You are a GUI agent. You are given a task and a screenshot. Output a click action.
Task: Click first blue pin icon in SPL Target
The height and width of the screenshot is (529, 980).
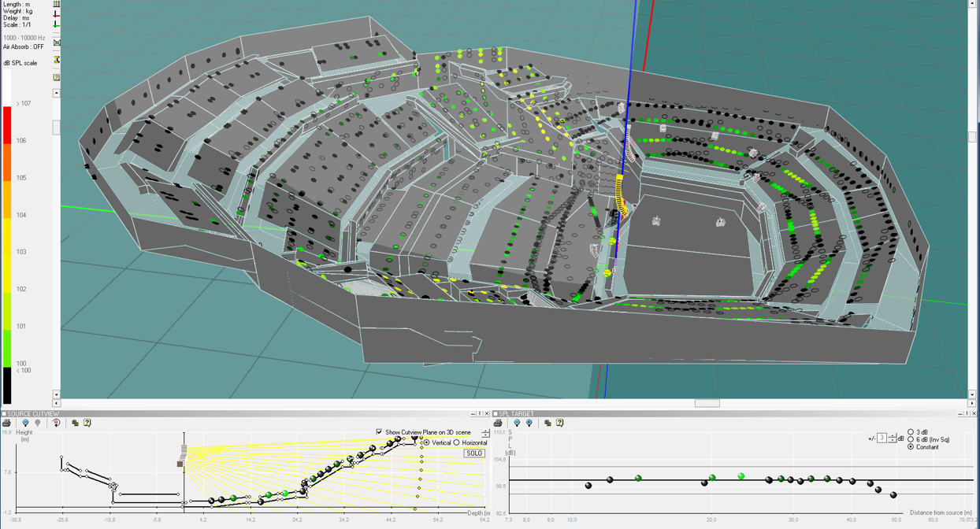point(517,423)
